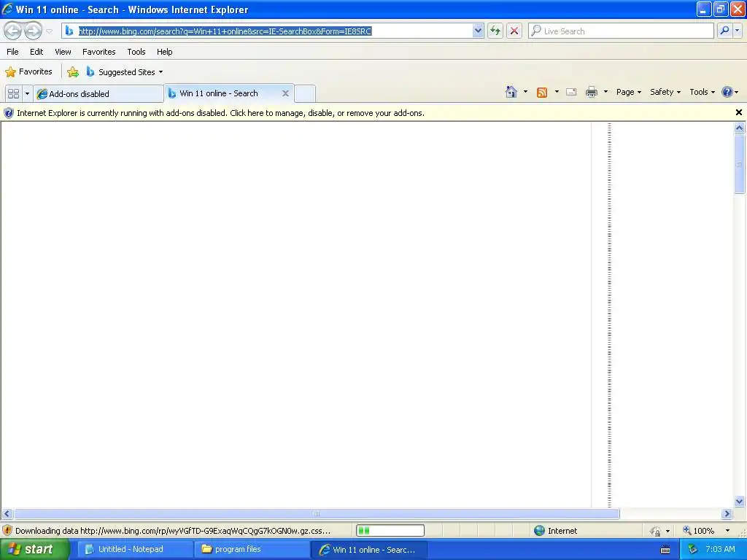Click the vertical scrollbar thumb

point(740,164)
